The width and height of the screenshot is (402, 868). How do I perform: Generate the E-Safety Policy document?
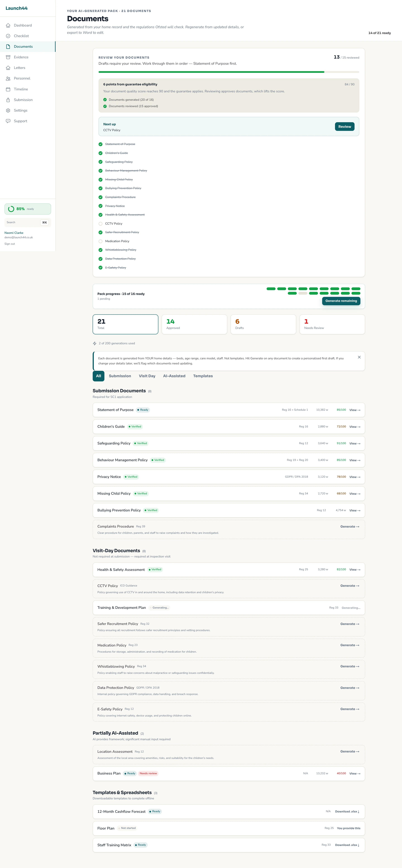coord(350,709)
